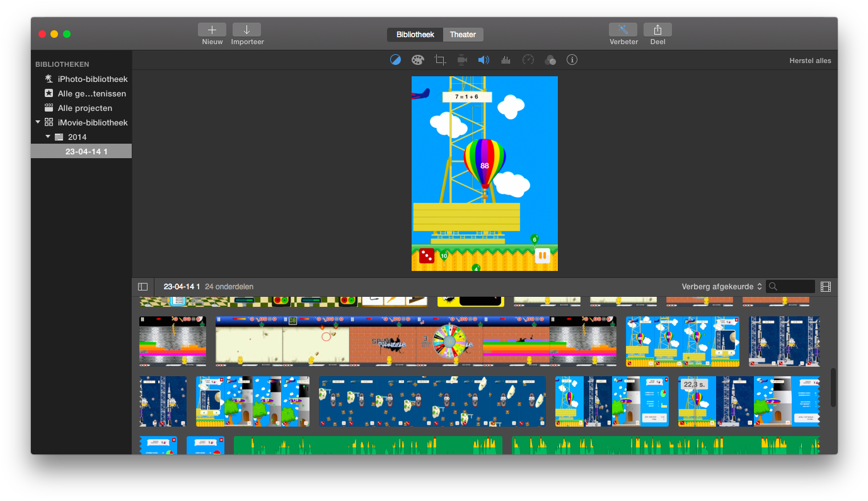Select the noise reduction and equalizer icon
This screenshot has width=868, height=501.
pos(506,60)
